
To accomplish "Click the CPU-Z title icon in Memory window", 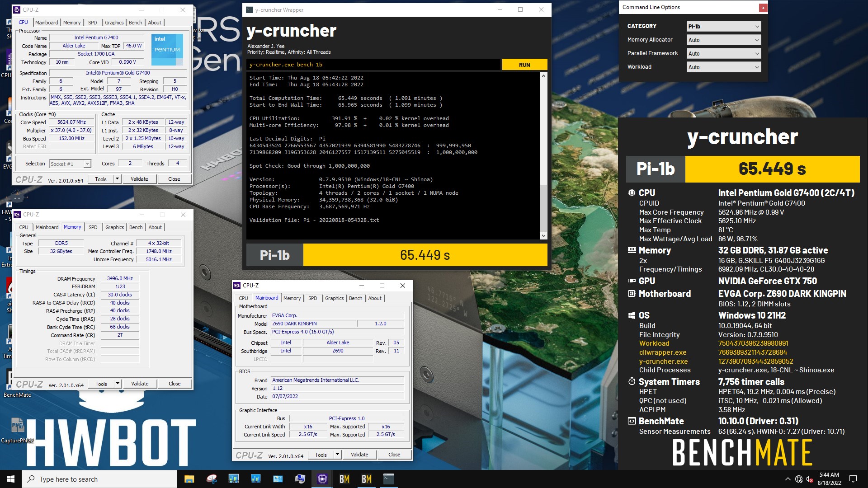I will 18,215.
